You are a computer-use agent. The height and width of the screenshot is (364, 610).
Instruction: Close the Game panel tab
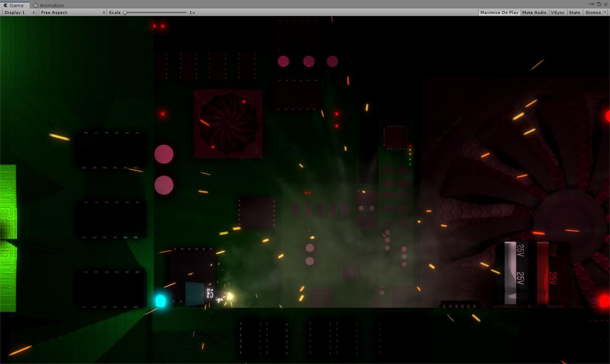click(606, 4)
